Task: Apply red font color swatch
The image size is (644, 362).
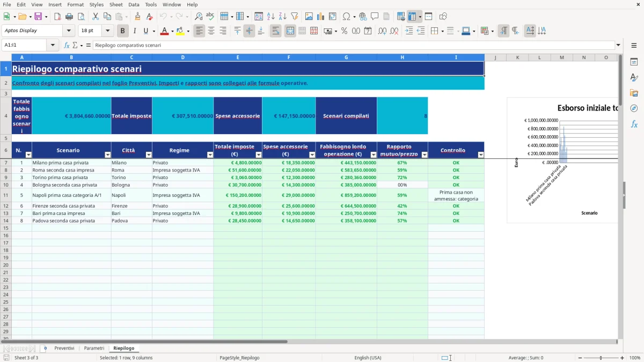Action: coord(164,31)
